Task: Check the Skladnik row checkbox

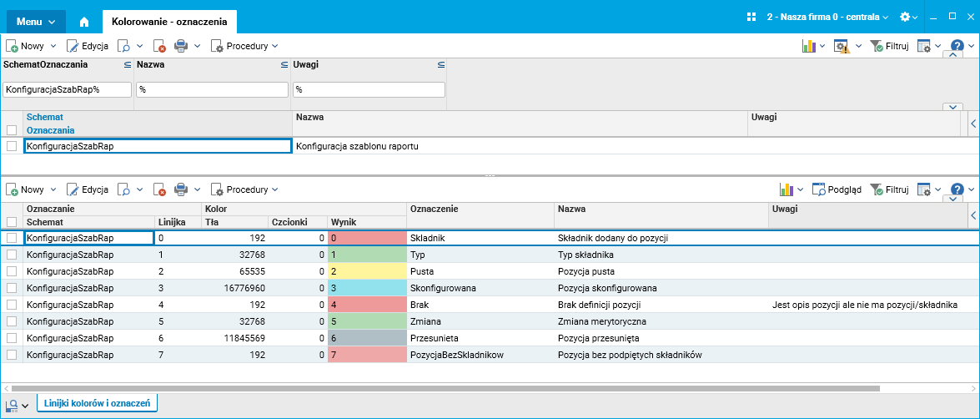Action: (12, 238)
